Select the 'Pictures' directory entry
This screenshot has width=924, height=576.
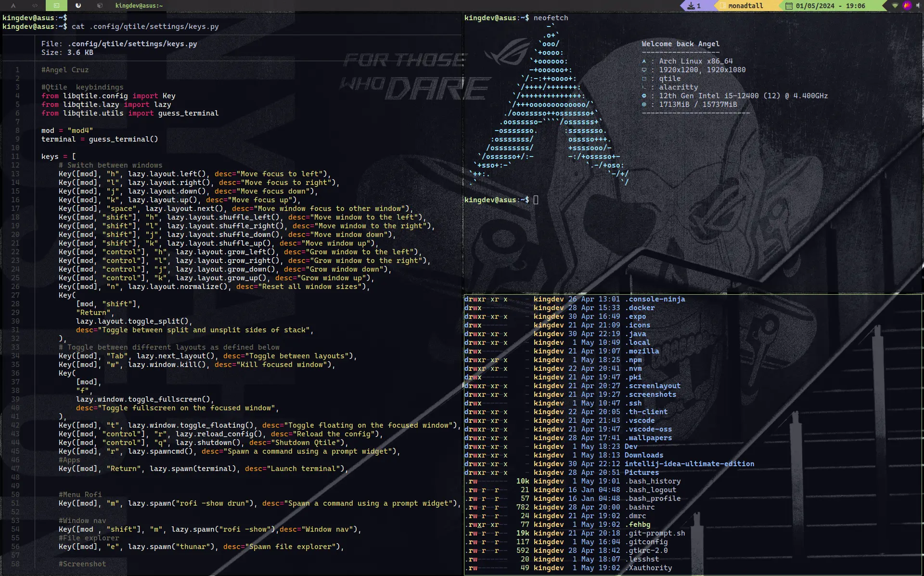pos(642,472)
